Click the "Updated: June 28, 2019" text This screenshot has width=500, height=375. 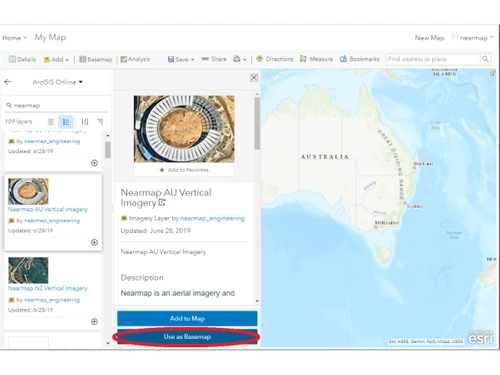click(155, 231)
